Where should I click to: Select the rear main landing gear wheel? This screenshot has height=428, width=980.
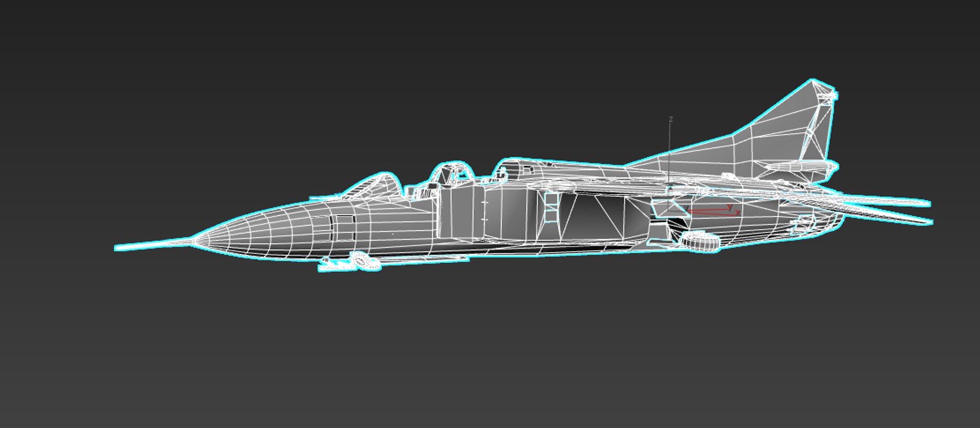click(x=701, y=241)
